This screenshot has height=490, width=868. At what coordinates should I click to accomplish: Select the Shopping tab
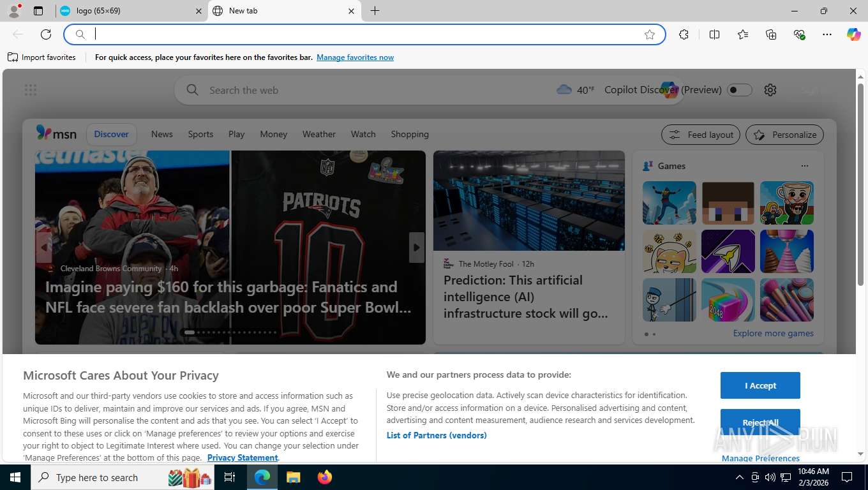(410, 134)
